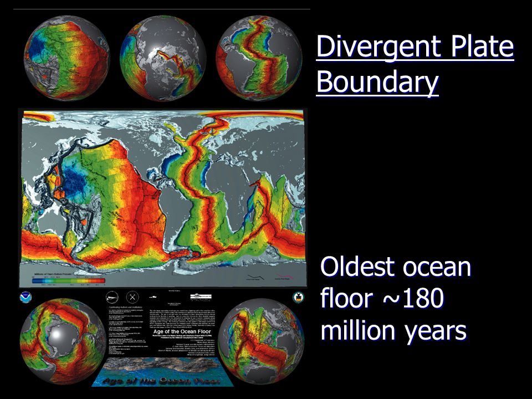Click the rainbow age color legend bar
532x399 pixels.
(69, 280)
